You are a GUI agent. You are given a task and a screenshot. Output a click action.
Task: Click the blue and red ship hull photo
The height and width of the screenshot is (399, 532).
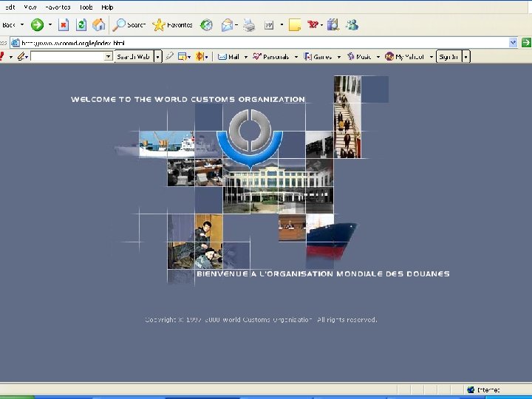coord(331,240)
